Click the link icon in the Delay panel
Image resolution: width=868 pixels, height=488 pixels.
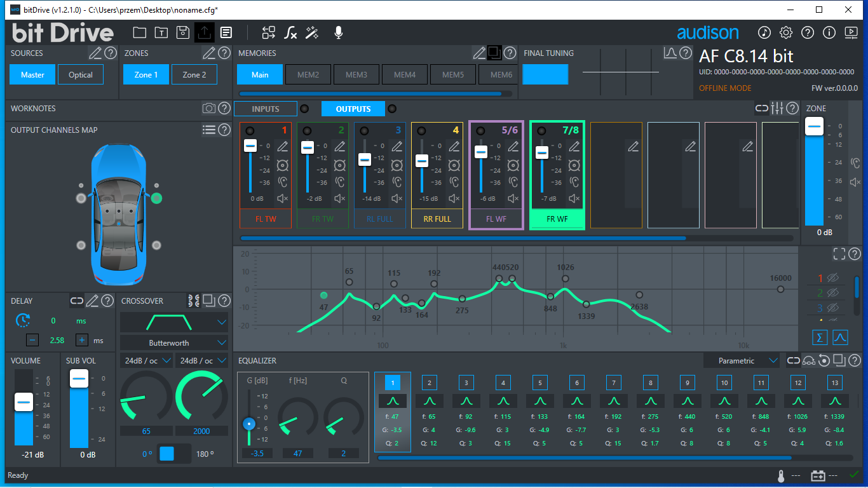(77, 301)
